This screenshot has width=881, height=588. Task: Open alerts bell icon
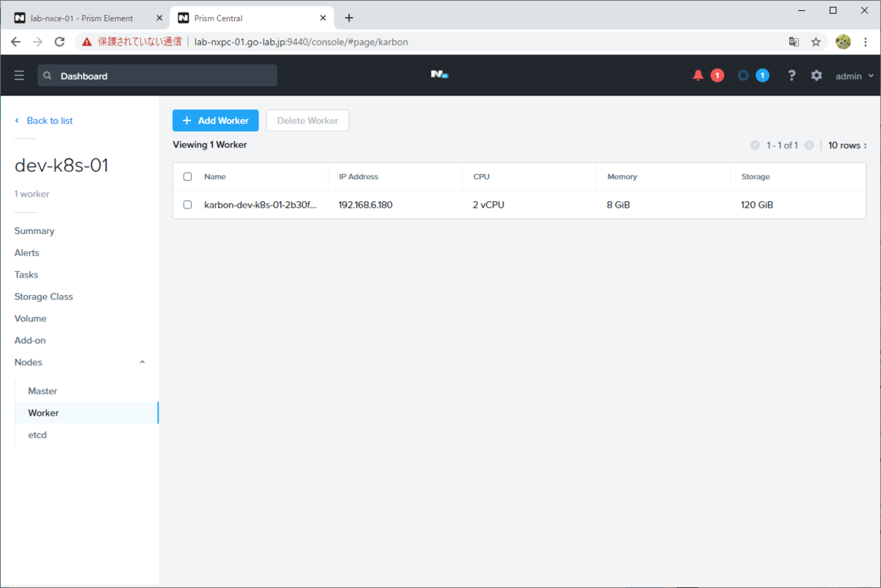coord(698,76)
